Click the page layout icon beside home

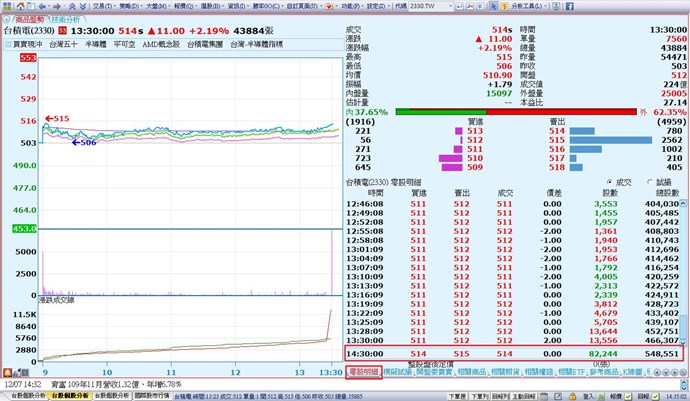(31, 6)
